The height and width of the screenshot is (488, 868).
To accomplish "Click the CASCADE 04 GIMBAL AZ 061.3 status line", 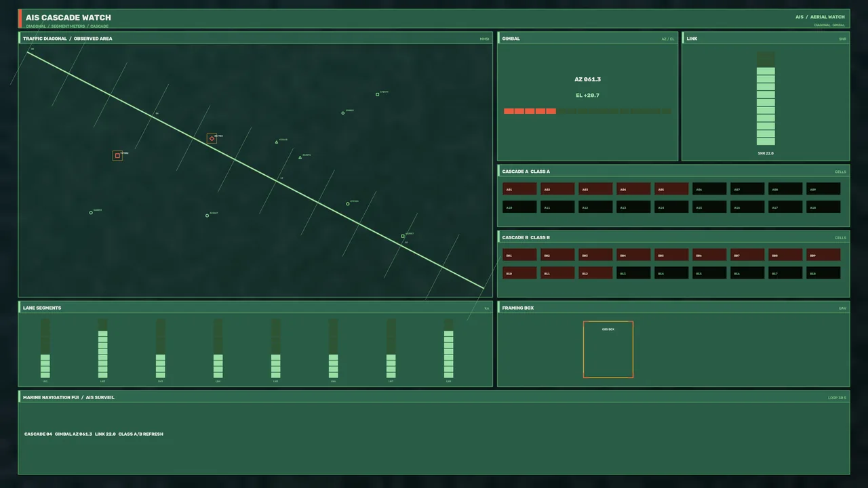I will (94, 434).
